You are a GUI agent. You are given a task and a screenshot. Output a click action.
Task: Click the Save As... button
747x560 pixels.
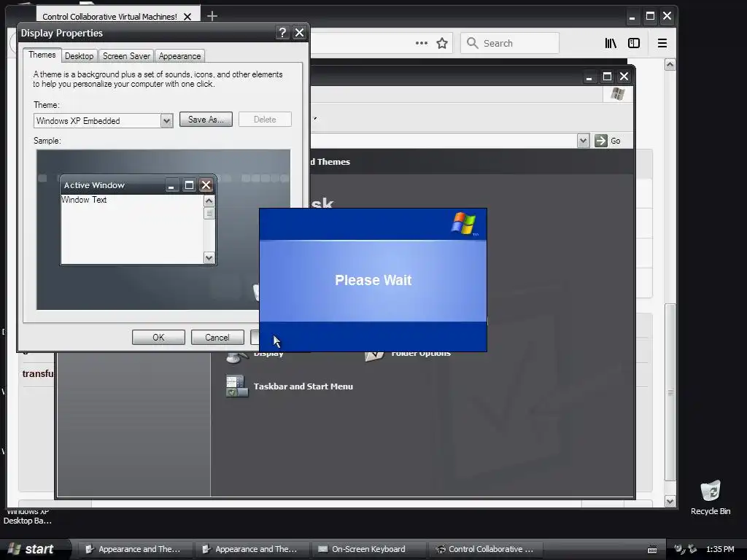point(206,120)
